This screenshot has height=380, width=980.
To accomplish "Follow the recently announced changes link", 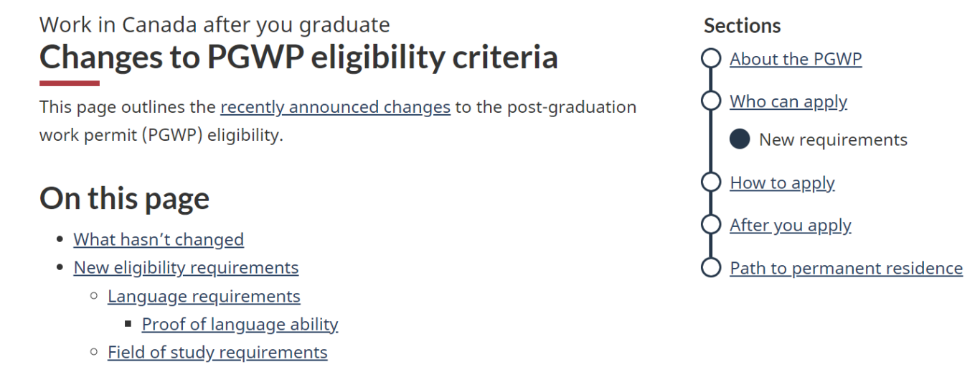I will click(335, 107).
